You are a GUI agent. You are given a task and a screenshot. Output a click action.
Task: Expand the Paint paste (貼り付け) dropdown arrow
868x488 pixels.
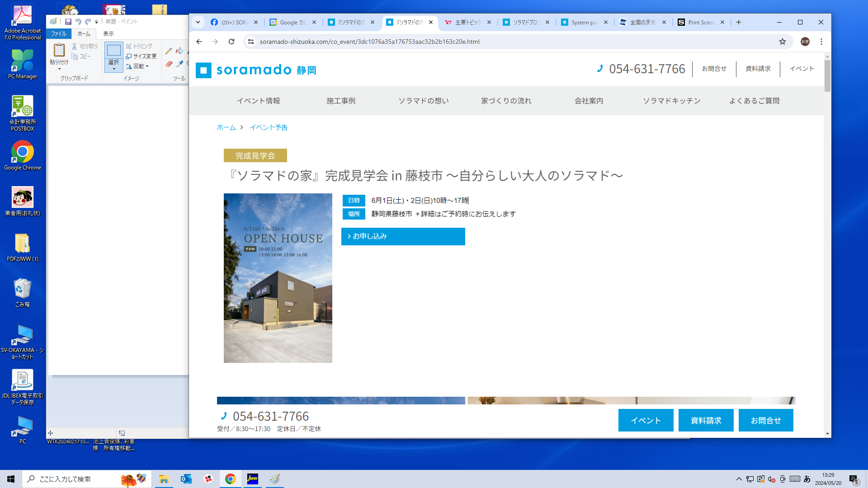59,69
